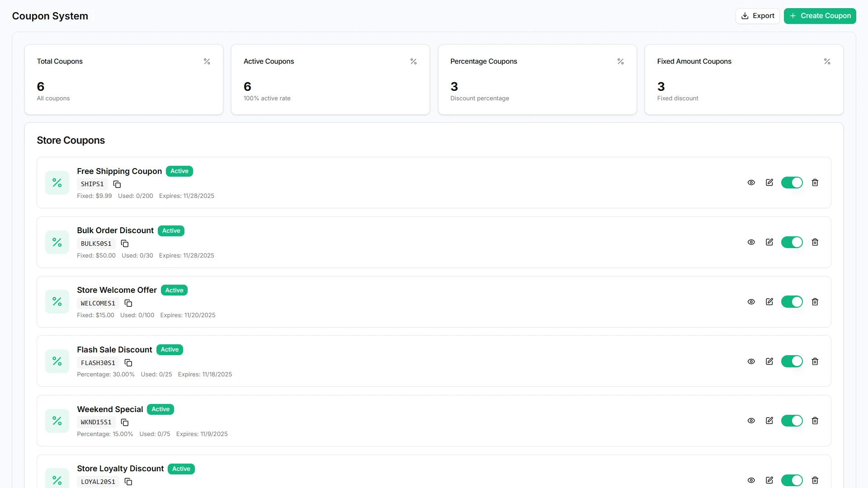
Task: Click the Active badge on Free Shipping Coupon
Action: tap(179, 171)
